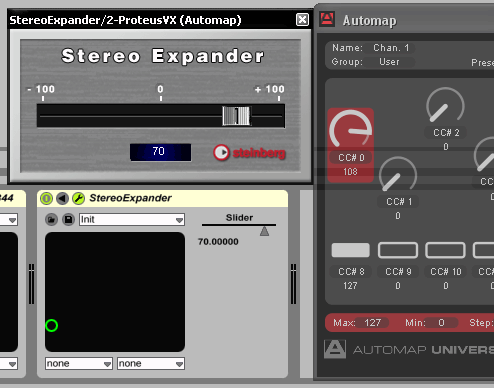Click the 127 value under CC# 8
This screenshot has width=494, height=388.
point(350,286)
